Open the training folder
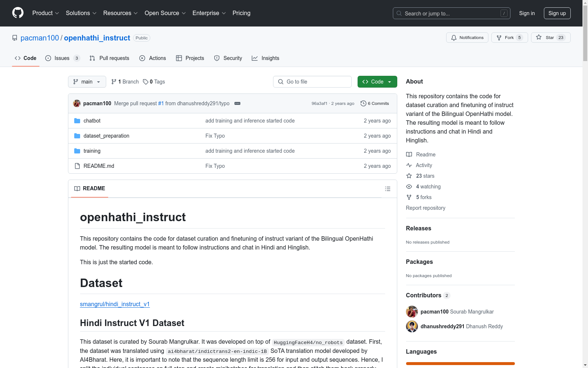This screenshot has width=588, height=368. 92,151
